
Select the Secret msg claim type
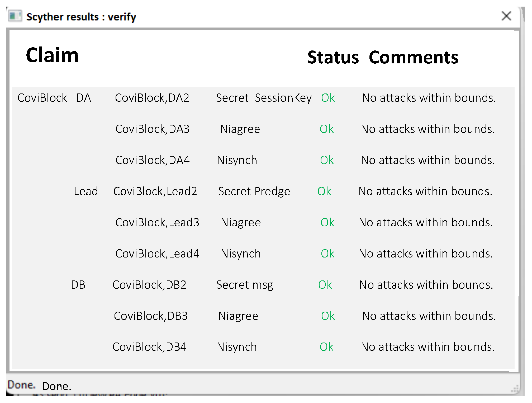click(245, 285)
